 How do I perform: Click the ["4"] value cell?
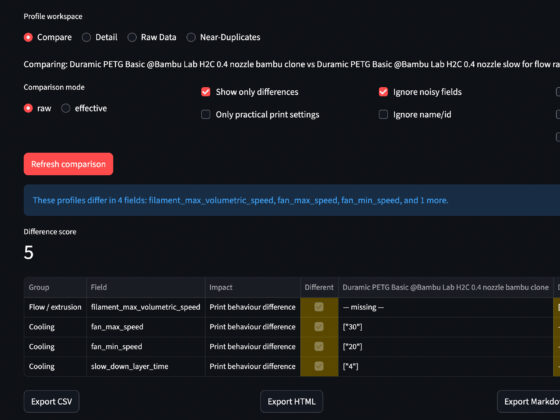[x=445, y=366]
